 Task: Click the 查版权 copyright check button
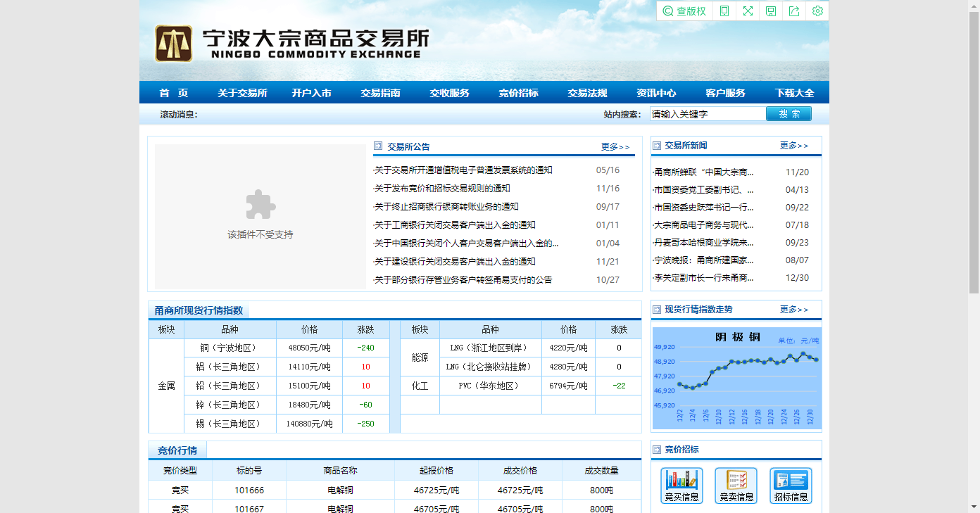(x=684, y=11)
